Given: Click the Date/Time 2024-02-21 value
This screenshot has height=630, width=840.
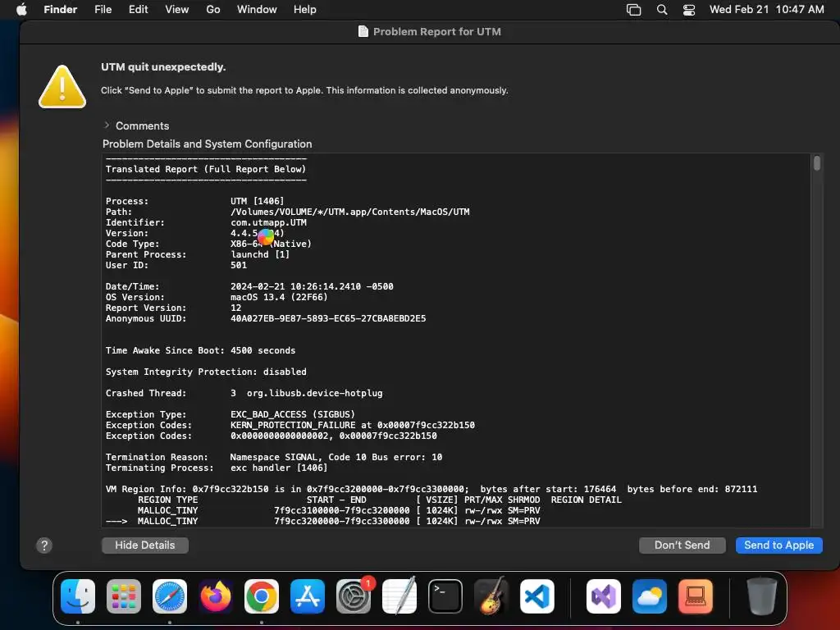Looking at the screenshot, I should pos(312,286).
